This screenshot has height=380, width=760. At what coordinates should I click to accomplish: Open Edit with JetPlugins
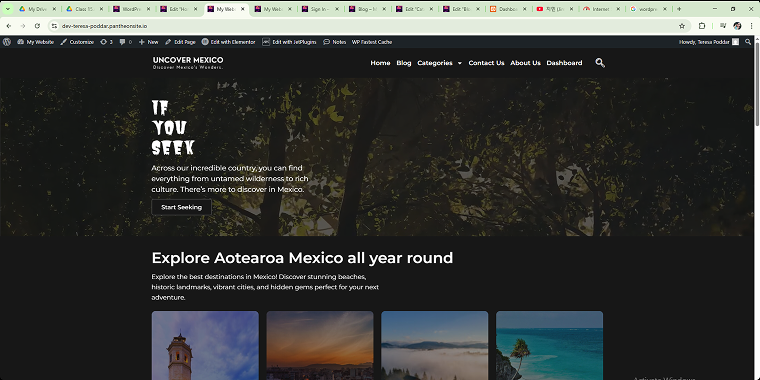point(289,42)
